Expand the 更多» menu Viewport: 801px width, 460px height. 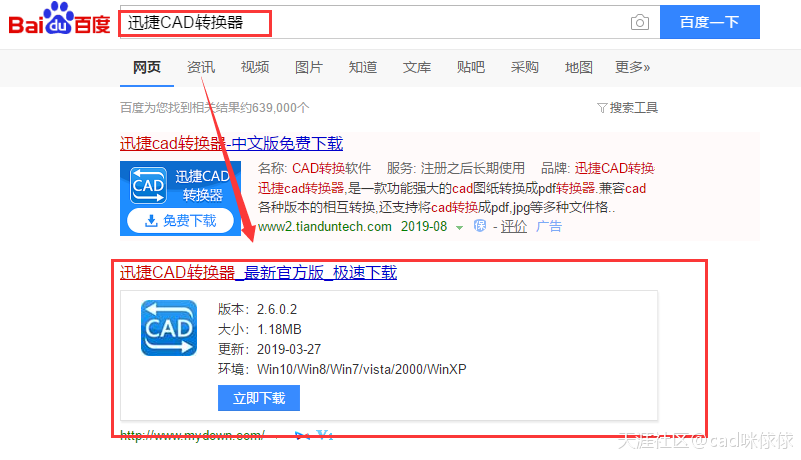click(x=632, y=67)
